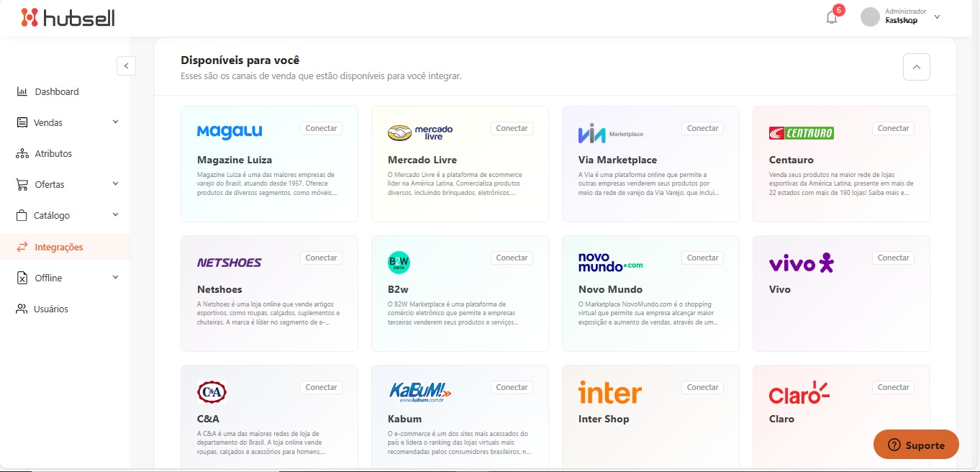The image size is (980, 472).
Task: Click the Ofertas cart icon
Action: (22, 184)
